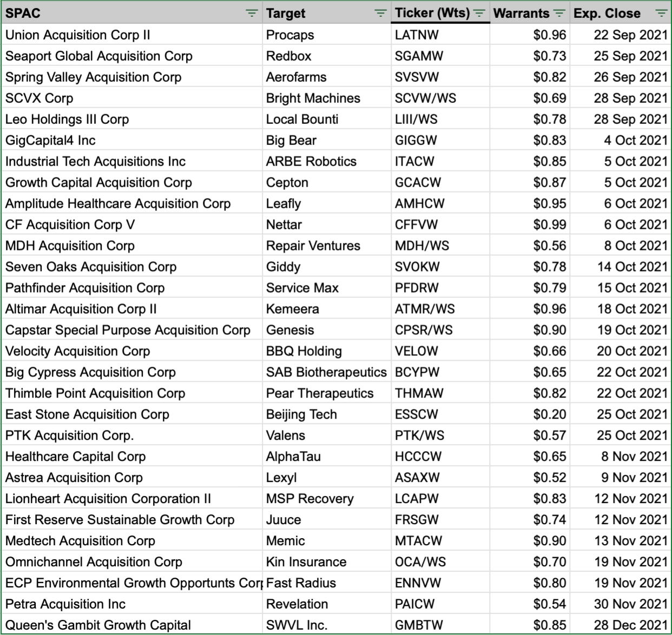Image resolution: width=672 pixels, height=635 pixels.
Task: Click the Capstar Special Purpose Acquisition Corp cell
Action: [x=132, y=330]
